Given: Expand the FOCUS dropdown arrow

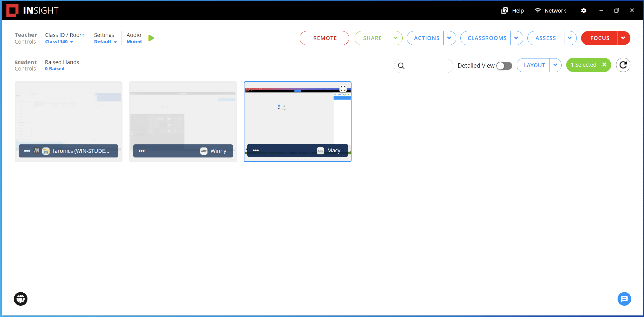Looking at the screenshot, I should click(x=623, y=38).
